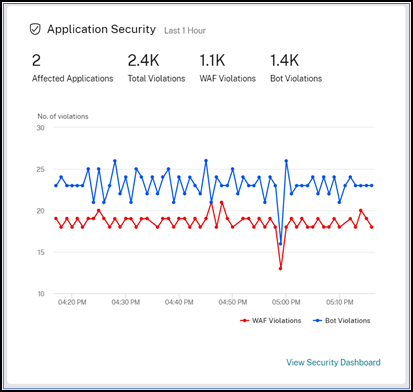Click the 04:50 PM axis label
This screenshot has height=392, width=413.
[233, 302]
